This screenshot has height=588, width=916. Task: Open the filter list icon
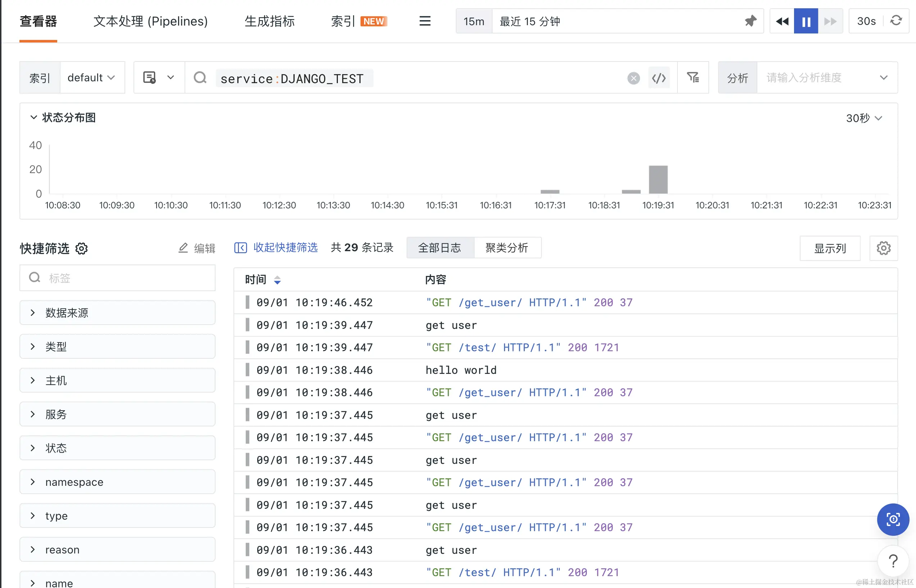[693, 77]
